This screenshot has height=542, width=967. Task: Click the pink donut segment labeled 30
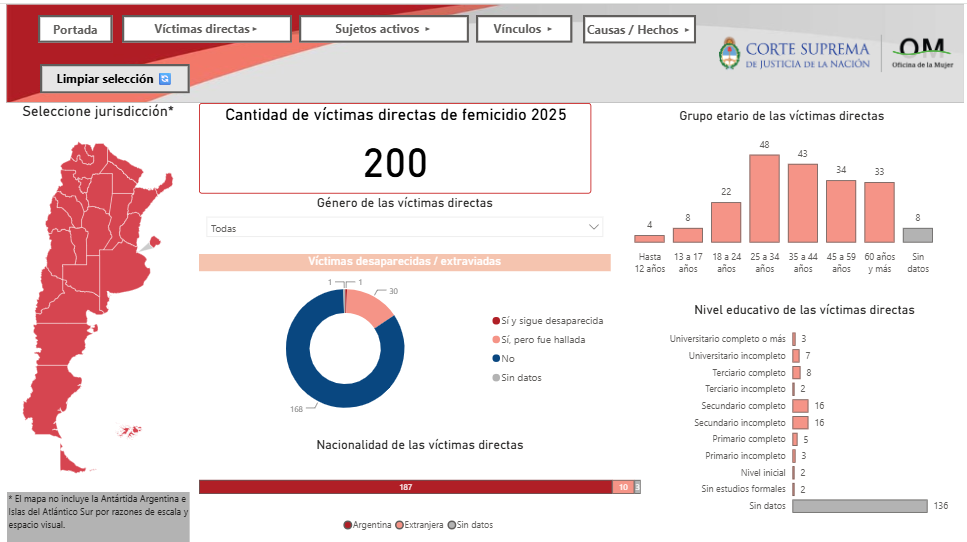click(x=370, y=305)
